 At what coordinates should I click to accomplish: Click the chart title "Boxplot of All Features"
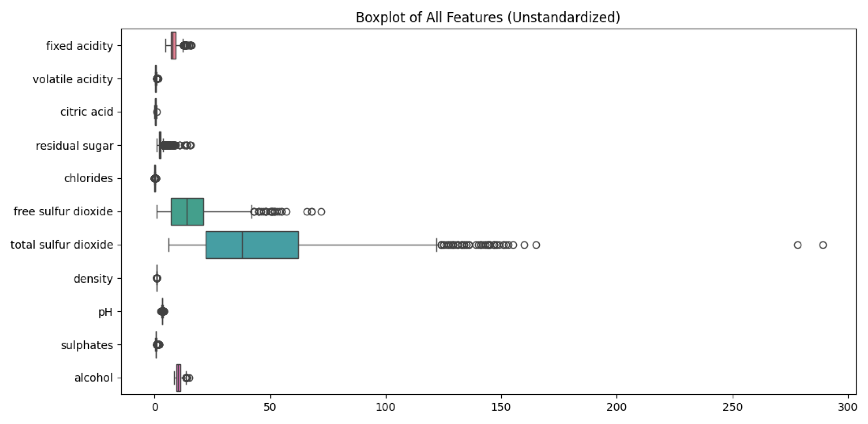tap(488, 17)
